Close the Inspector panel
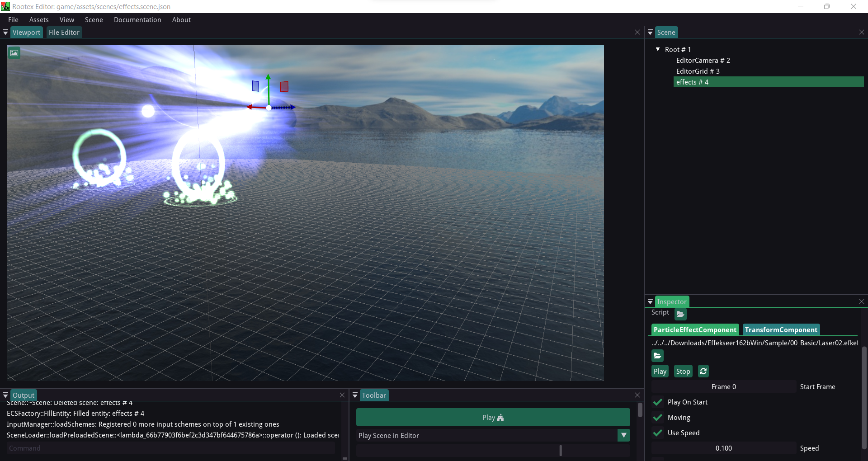Viewport: 868px width, 461px height. pos(862,301)
